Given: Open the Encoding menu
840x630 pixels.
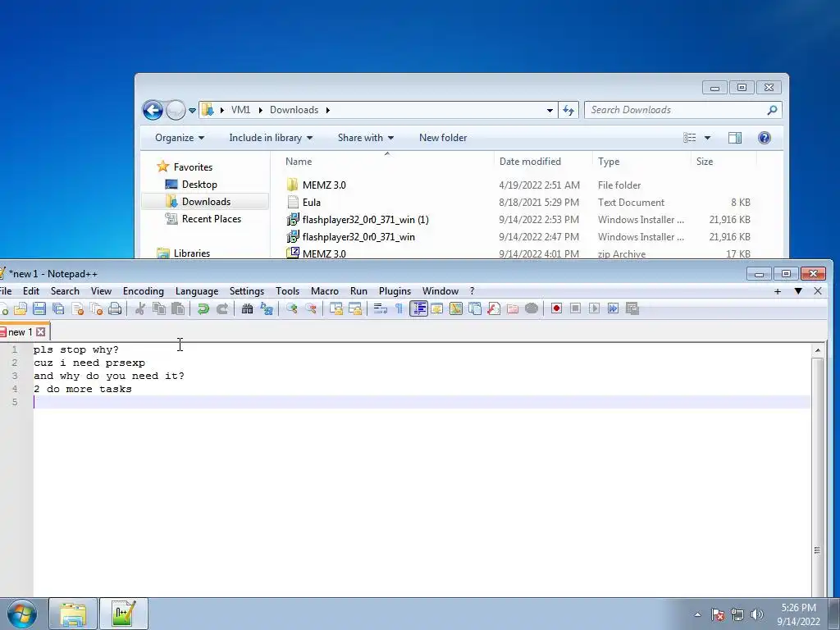Looking at the screenshot, I should tap(144, 291).
